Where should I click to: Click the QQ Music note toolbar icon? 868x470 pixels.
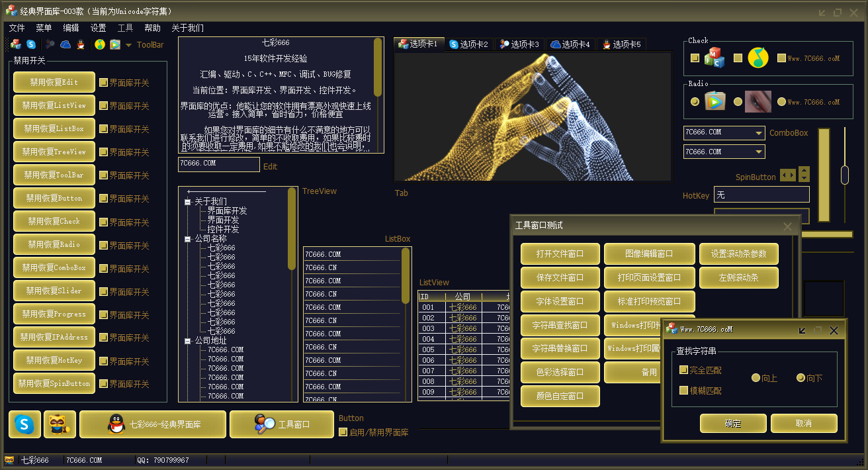tap(99, 44)
